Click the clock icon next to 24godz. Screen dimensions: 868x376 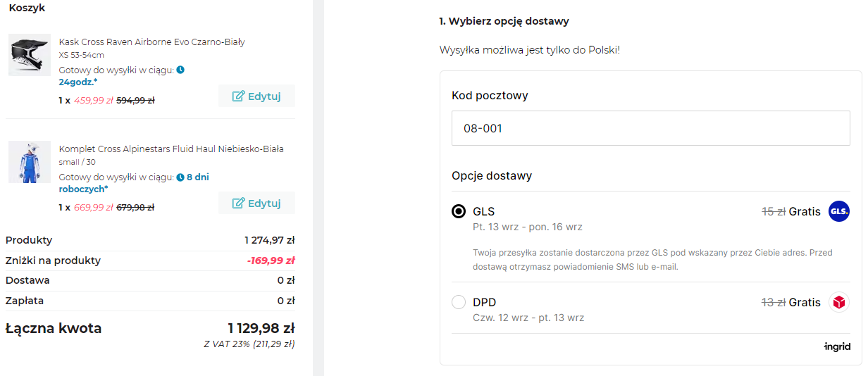tap(180, 70)
